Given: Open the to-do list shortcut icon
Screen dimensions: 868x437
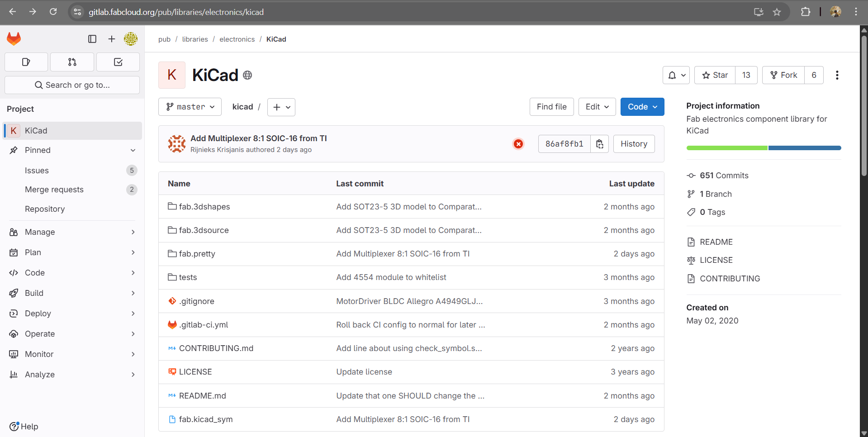Looking at the screenshot, I should pos(118,62).
